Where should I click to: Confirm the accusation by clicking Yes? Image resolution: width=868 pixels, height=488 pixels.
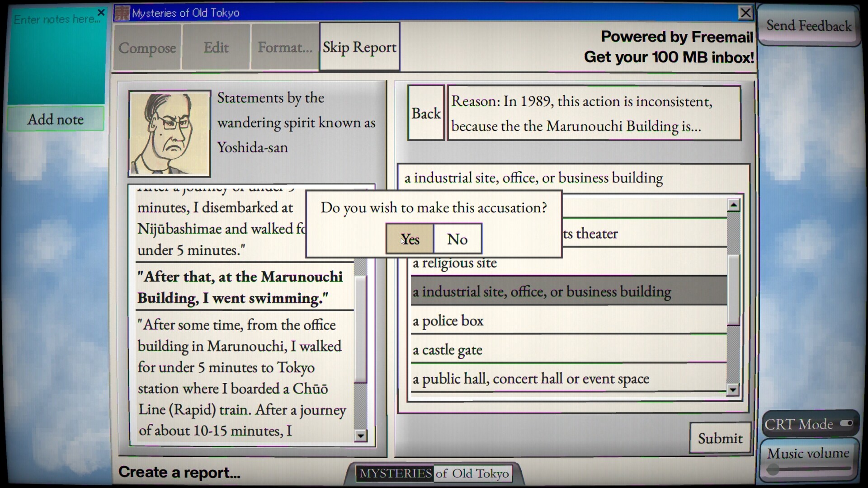tap(410, 239)
